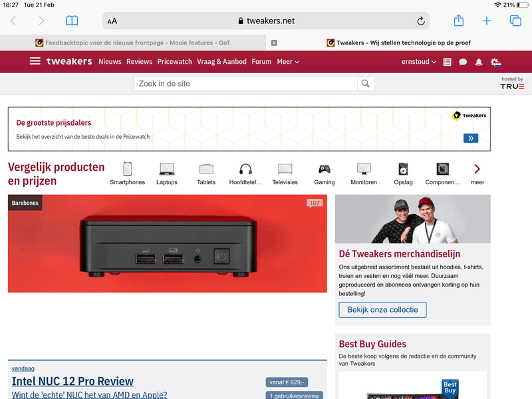Open the merchandise photo with two men

click(412, 219)
